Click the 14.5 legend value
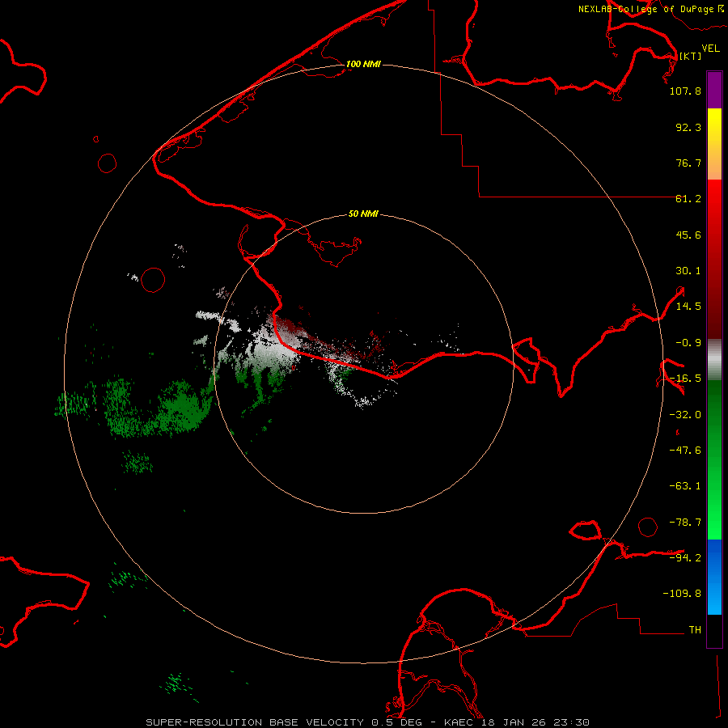This screenshot has width=728, height=728. (688, 307)
